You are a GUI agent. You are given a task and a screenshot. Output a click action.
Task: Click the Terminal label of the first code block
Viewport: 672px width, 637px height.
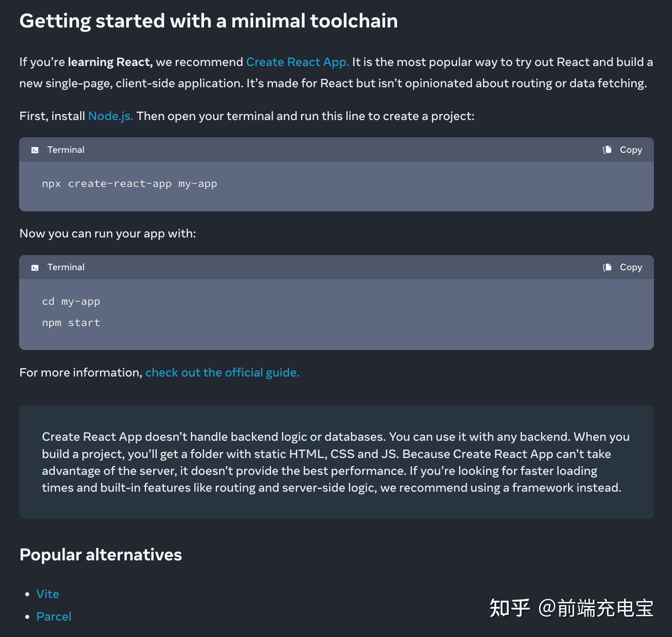point(66,150)
